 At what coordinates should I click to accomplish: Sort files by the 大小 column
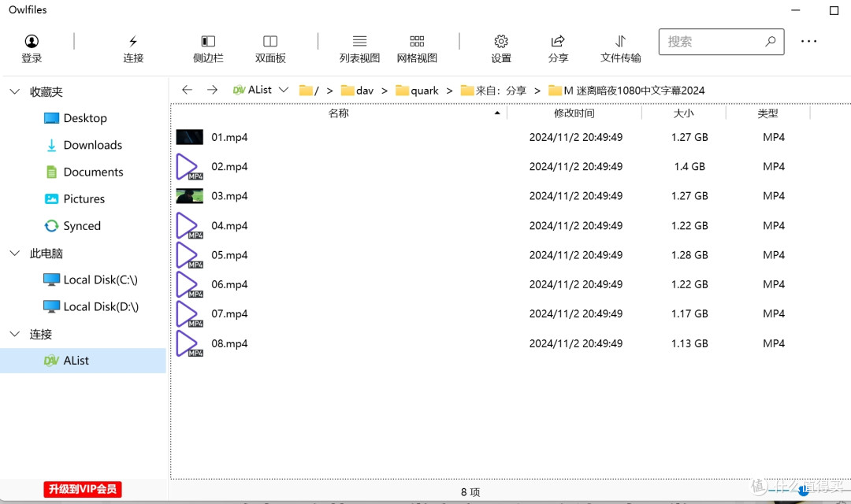(684, 113)
